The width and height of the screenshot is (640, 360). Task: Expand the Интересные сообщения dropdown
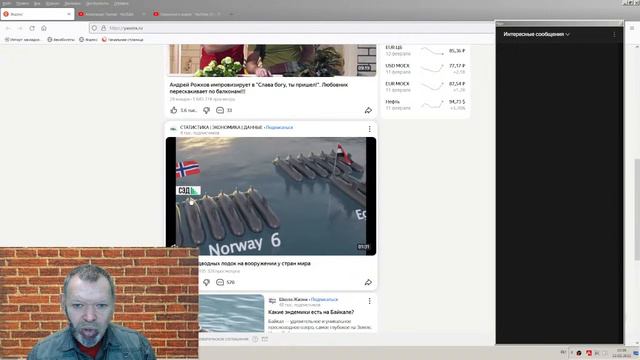point(536,34)
